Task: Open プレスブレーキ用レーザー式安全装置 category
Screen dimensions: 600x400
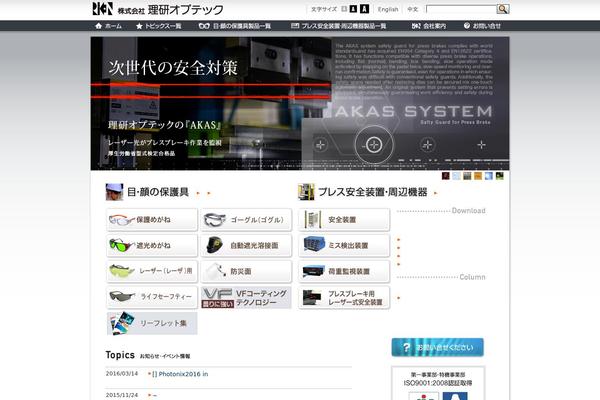Action: (344, 297)
